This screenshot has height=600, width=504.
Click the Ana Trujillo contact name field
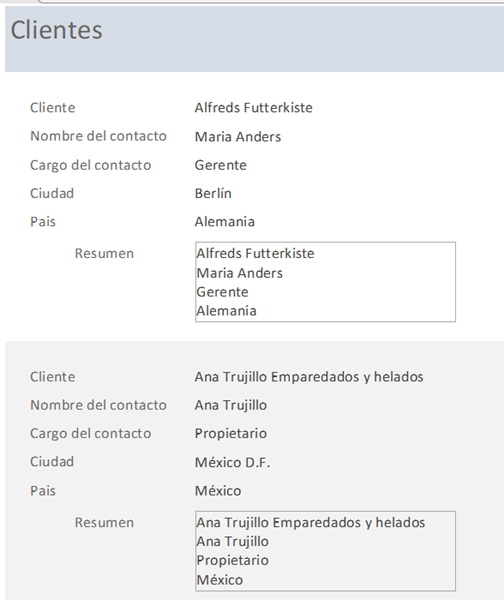(x=230, y=405)
